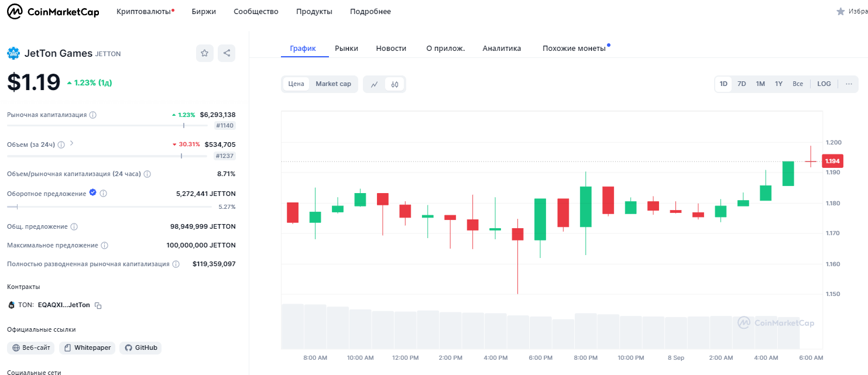This screenshot has height=375, width=868.
Task: Switch chart to Market cap
Action: pos(333,84)
